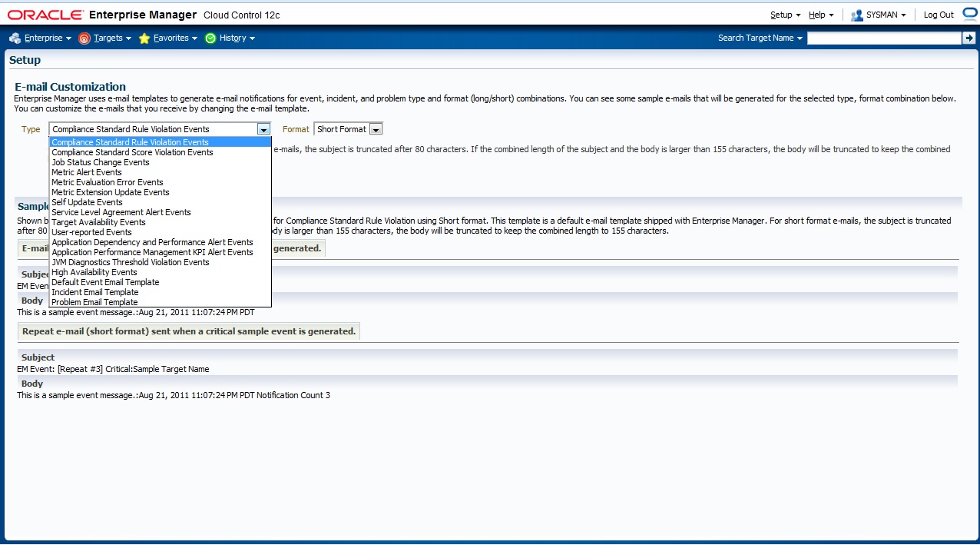Screen dimensions: 980x545
Task: Pick Service Level Agreement Alert Events
Action: [160, 212]
